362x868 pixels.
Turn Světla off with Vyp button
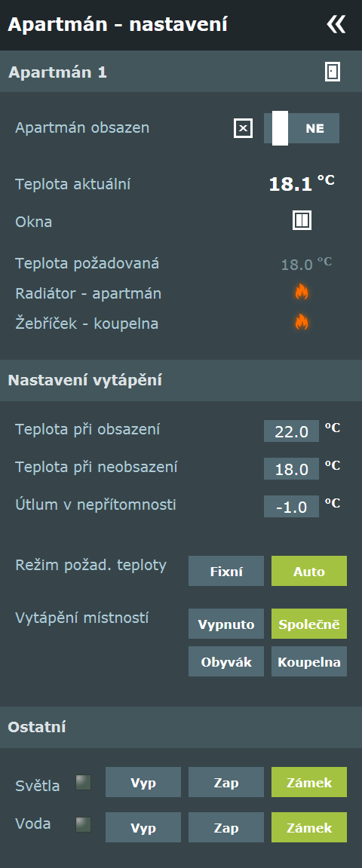[143, 782]
